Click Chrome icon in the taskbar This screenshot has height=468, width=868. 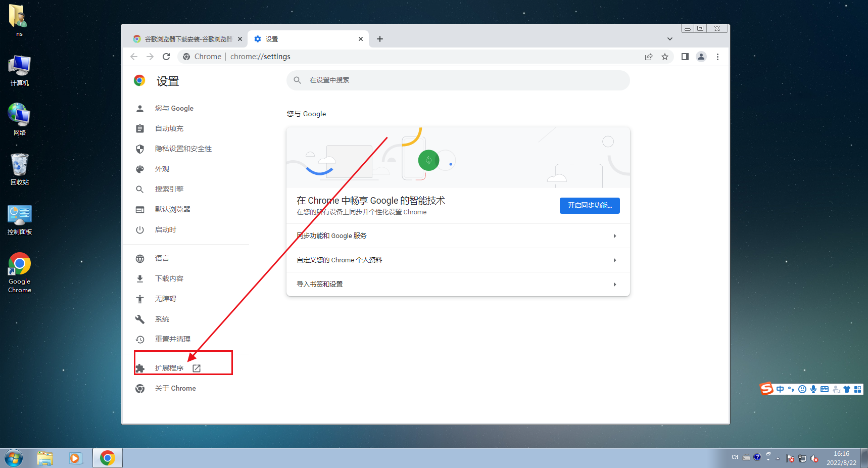coord(107,458)
